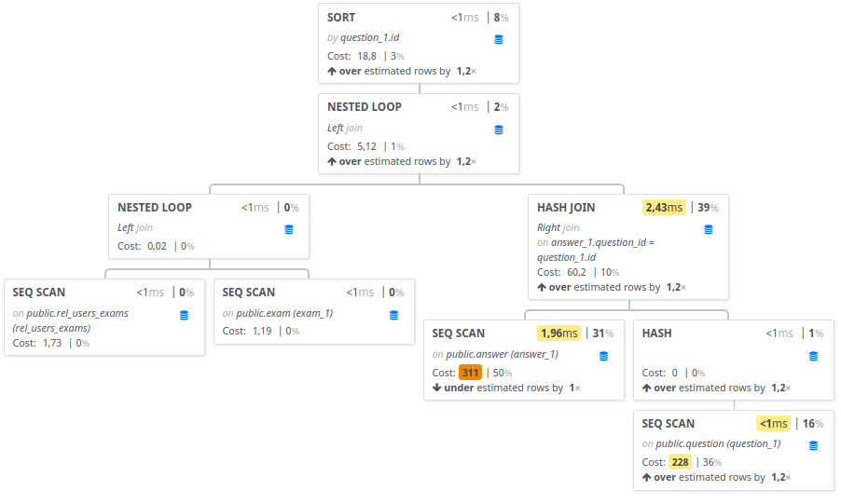Image resolution: width=841 pixels, height=504 pixels.
Task: Click the 2,43ms duration badge
Action: click(664, 208)
